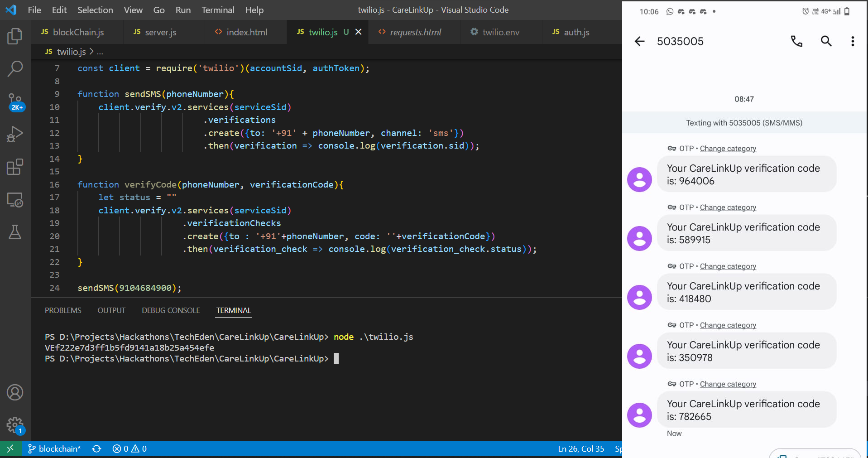
Task: Click avatar beside code 782665 message
Action: [639, 415]
